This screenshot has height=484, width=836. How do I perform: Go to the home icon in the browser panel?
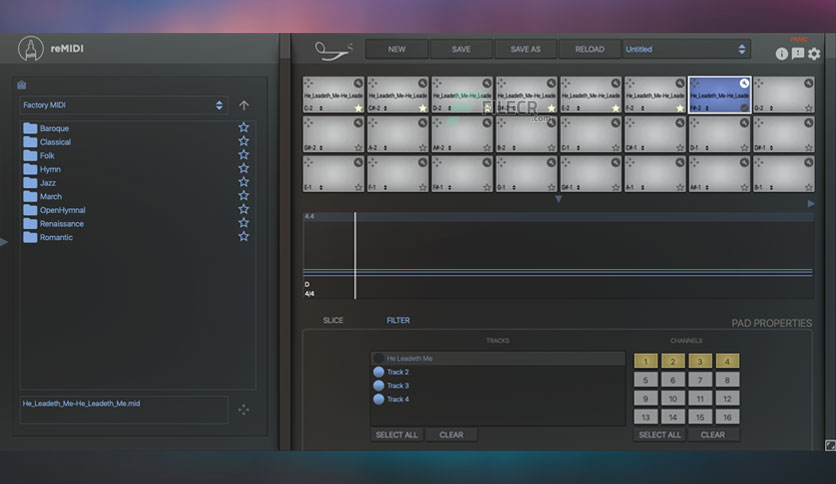(x=22, y=85)
